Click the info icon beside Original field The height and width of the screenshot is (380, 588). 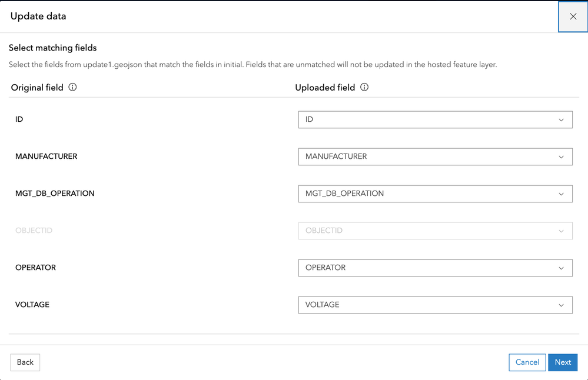coord(72,88)
